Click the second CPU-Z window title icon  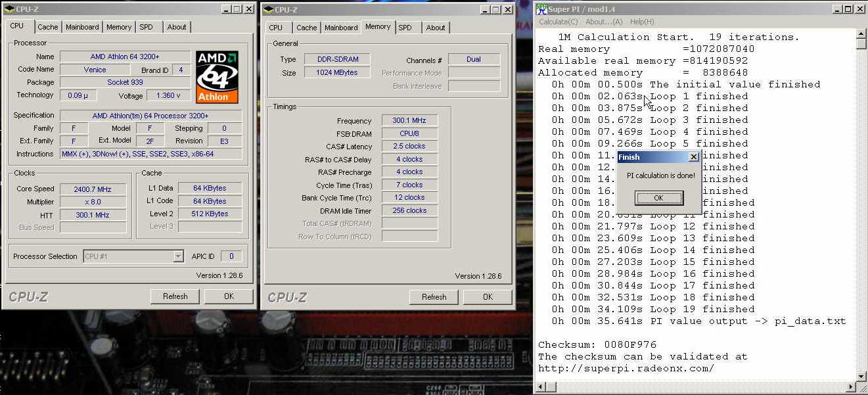tap(268, 10)
